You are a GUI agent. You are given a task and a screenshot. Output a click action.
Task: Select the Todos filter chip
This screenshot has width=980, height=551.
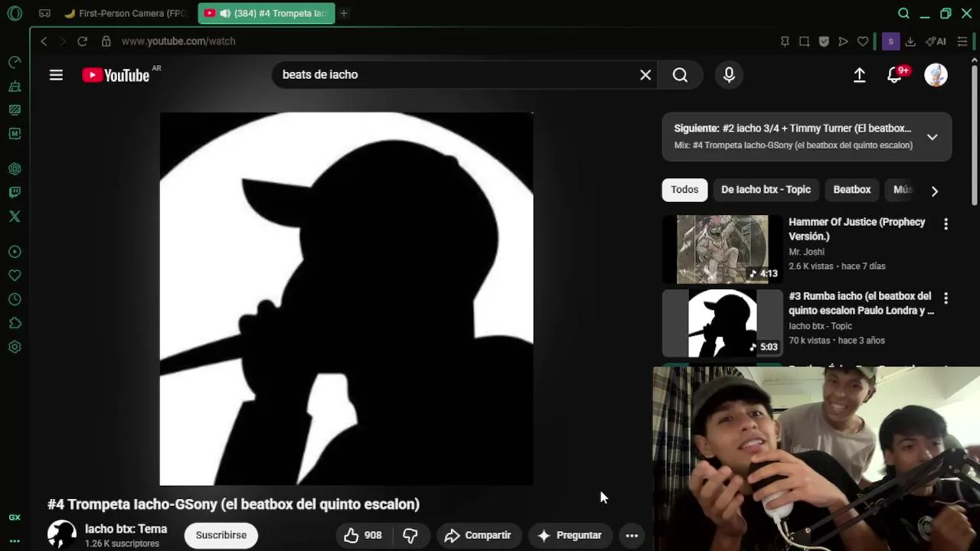684,190
